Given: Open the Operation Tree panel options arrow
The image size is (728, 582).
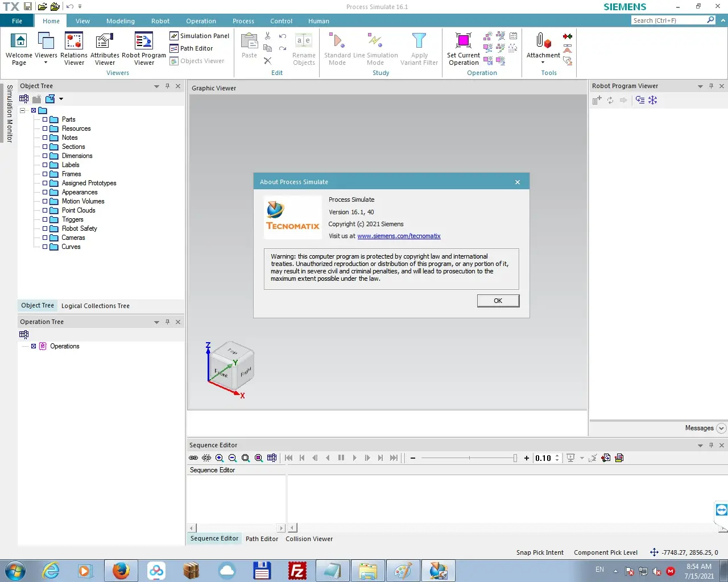Looking at the screenshot, I should (x=156, y=322).
